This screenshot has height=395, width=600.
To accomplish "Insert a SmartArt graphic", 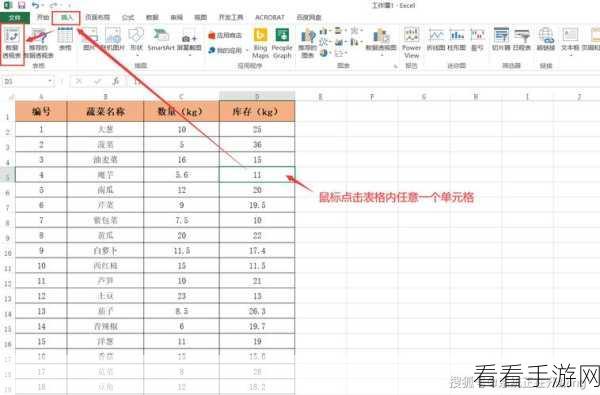I will coord(161,39).
